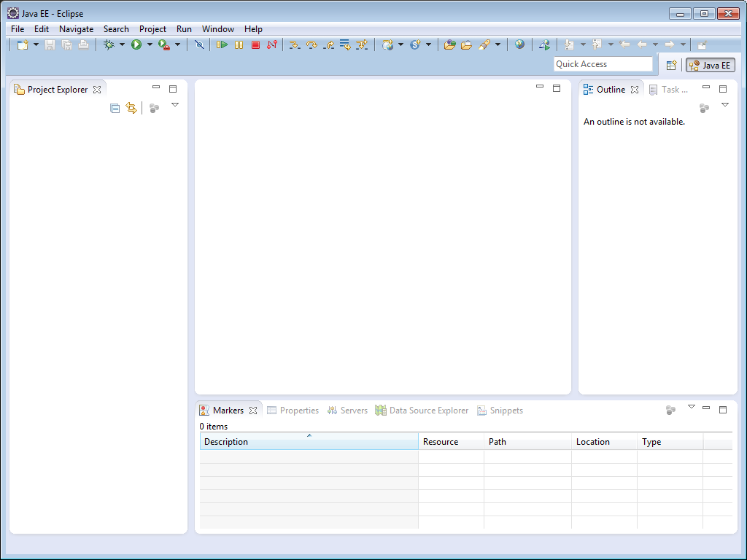747x560 pixels.
Task: Switch to the Data Source Explorer tab
Action: [x=422, y=411]
